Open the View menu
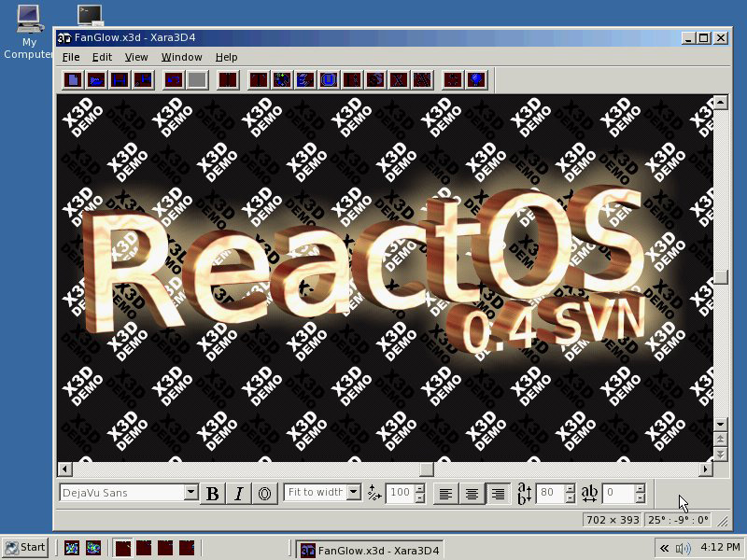This screenshot has height=560, width=747. click(x=136, y=57)
